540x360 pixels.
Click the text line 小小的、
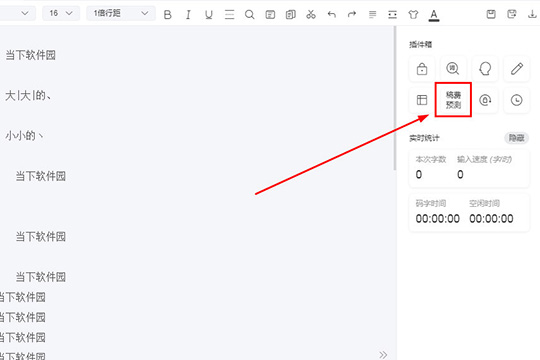pyautogui.click(x=24, y=135)
